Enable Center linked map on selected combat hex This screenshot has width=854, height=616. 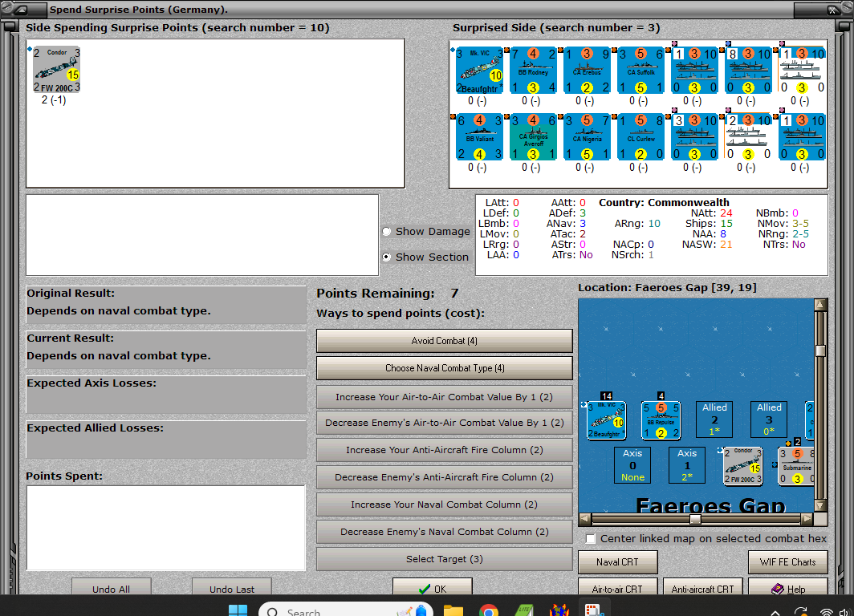click(591, 539)
